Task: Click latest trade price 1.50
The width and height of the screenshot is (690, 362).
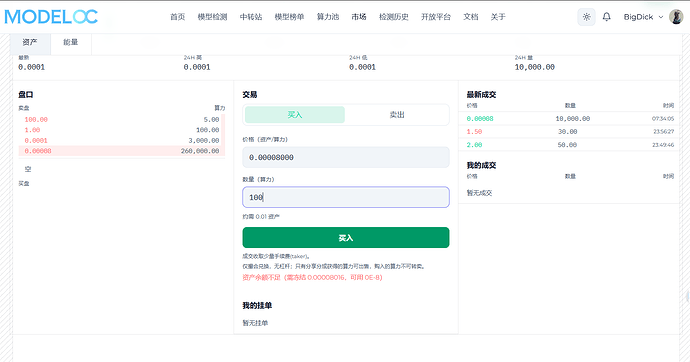Action: pyautogui.click(x=474, y=132)
